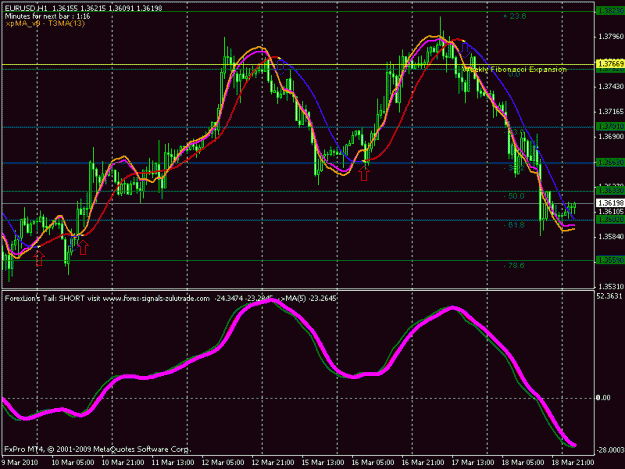Click the 52.3631 indicator scale value
The image size is (625, 469).
[x=609, y=296]
